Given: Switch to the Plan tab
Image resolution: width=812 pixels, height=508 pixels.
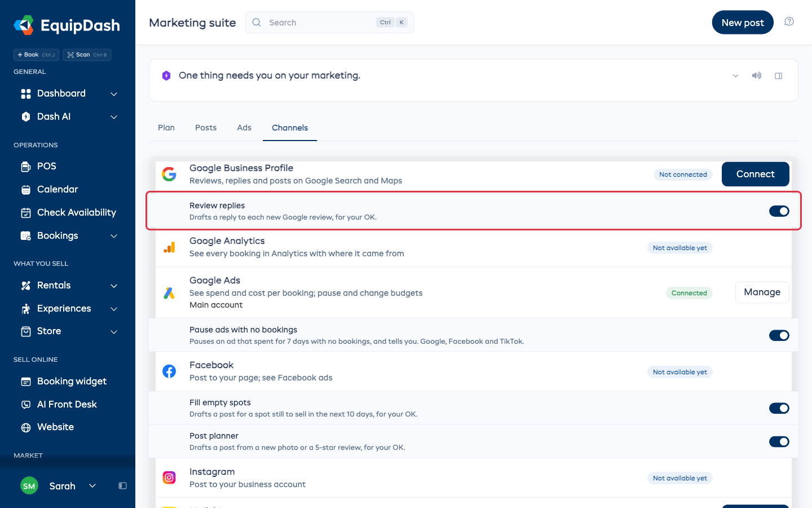Looking at the screenshot, I should [x=166, y=128].
